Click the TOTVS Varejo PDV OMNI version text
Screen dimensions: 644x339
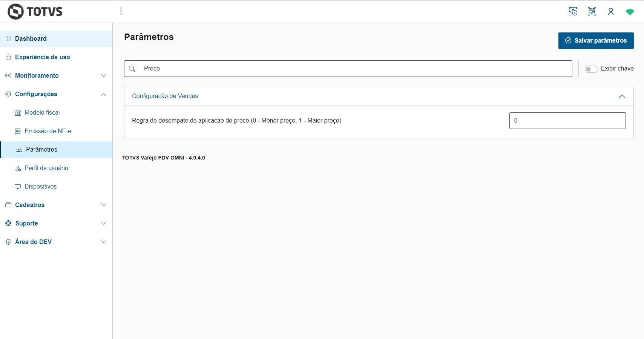[x=163, y=158]
